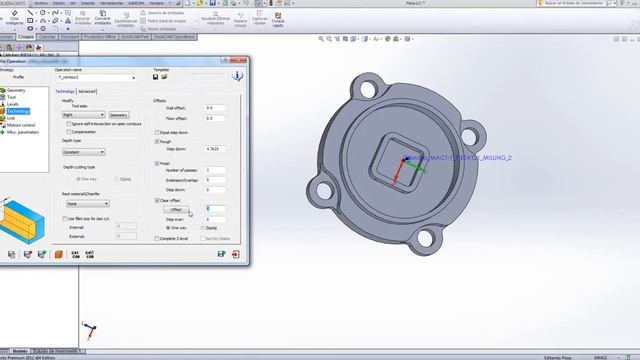Click the Save template disk icon
640x360 pixels.
point(156,77)
